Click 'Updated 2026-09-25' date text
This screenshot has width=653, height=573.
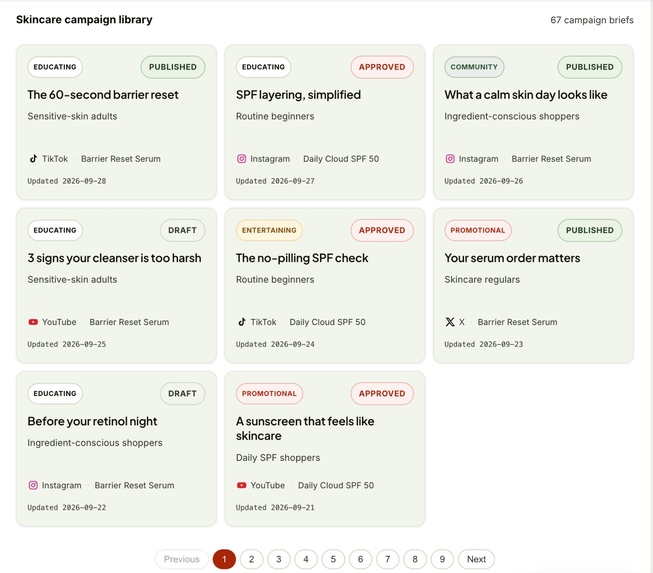67,344
